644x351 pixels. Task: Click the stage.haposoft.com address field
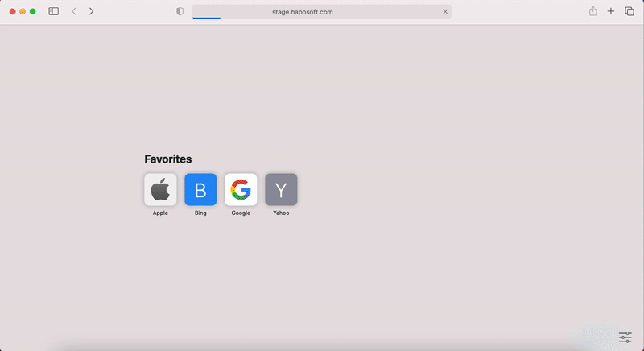pyautogui.click(x=321, y=11)
